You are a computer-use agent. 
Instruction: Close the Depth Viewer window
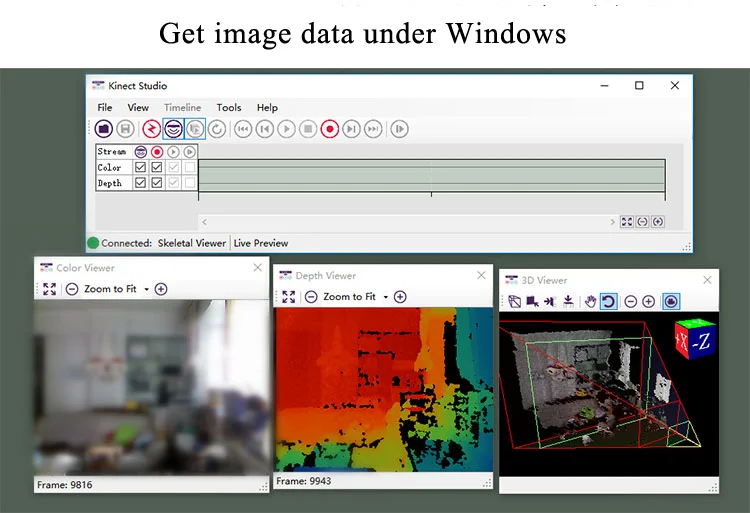(x=481, y=275)
